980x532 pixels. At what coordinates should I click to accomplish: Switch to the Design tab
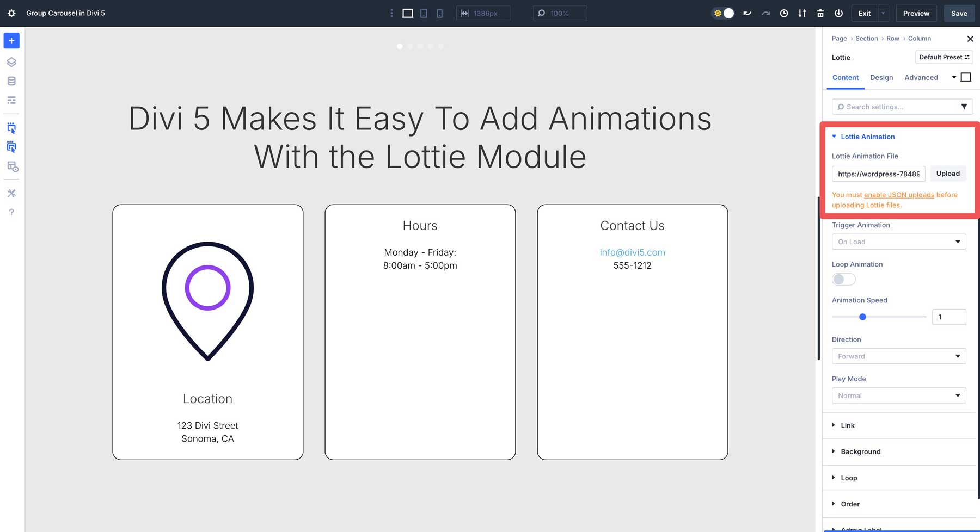881,77
